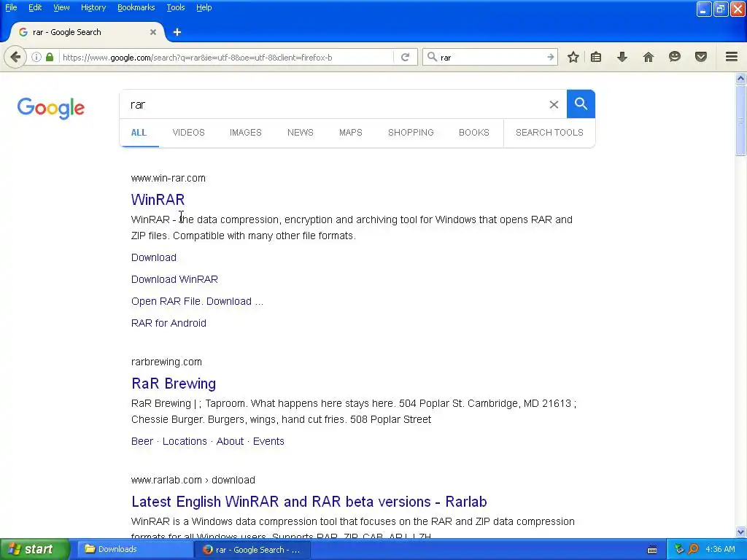Viewport: 747px width, 560px height.
Task: Open the History menu
Action: click(x=93, y=7)
